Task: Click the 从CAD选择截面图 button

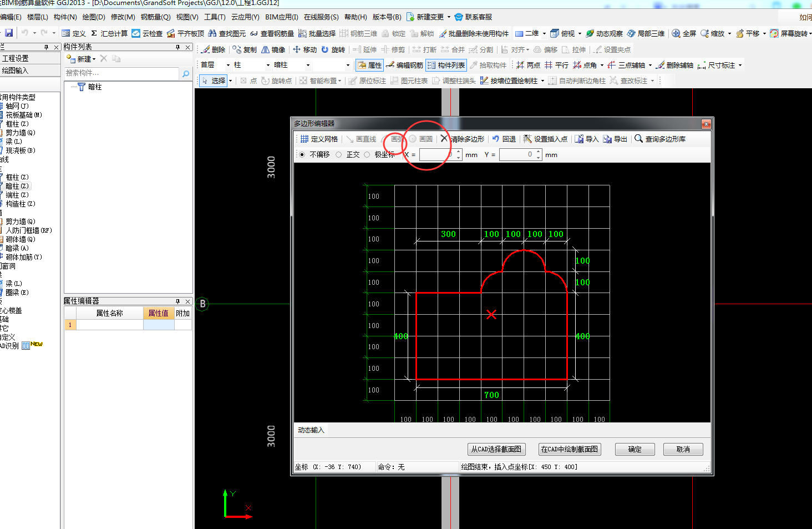Action: [496, 449]
